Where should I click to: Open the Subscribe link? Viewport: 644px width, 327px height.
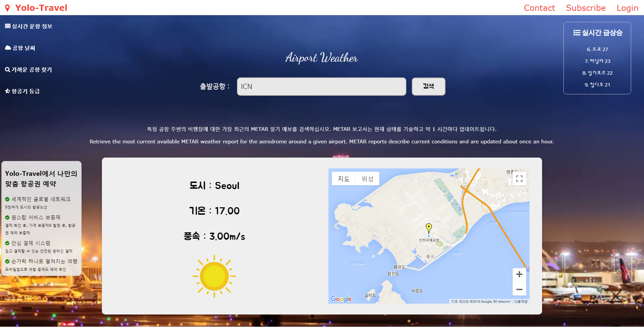[x=586, y=8]
